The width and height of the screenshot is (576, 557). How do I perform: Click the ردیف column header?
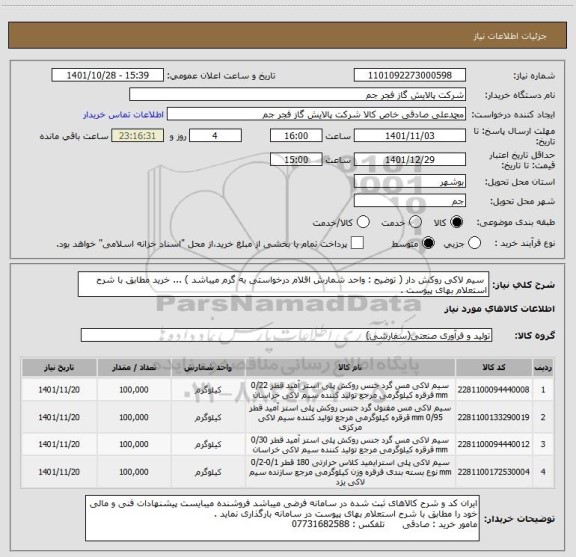(x=543, y=367)
